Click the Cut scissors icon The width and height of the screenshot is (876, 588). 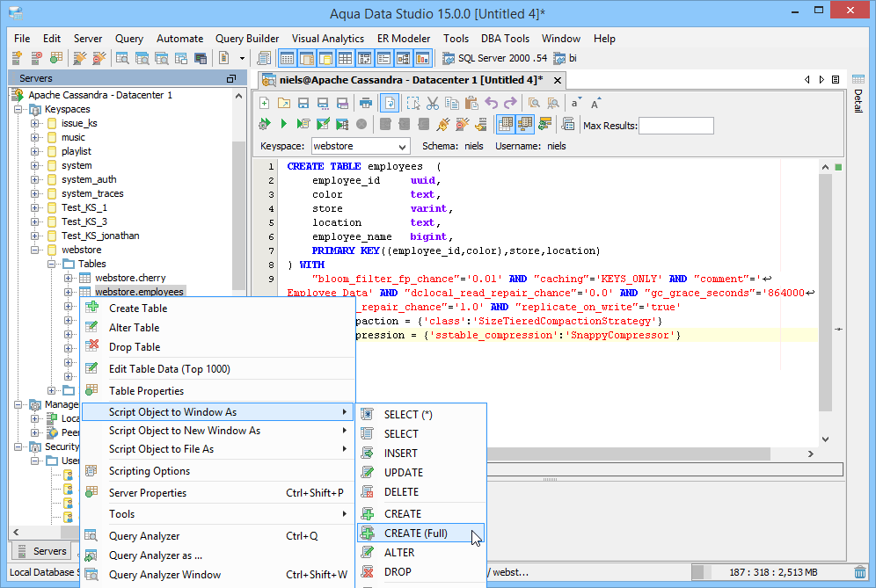pyautogui.click(x=433, y=104)
